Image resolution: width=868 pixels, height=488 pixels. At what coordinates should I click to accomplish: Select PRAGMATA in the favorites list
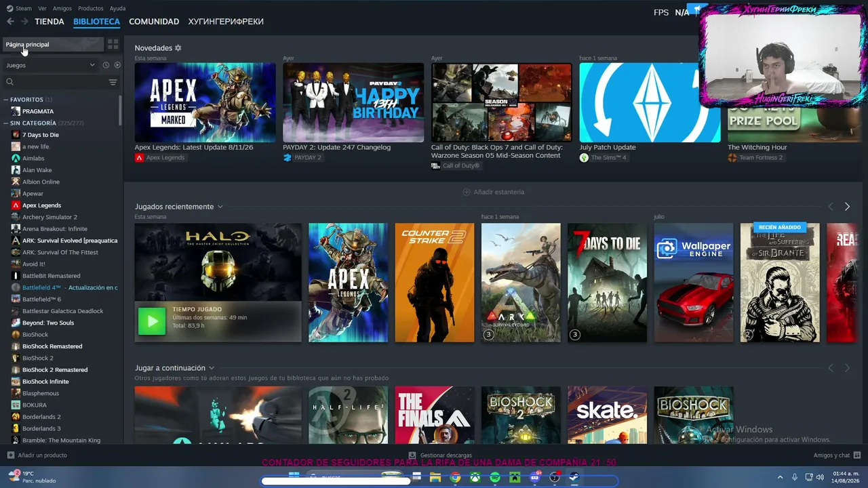(x=38, y=111)
